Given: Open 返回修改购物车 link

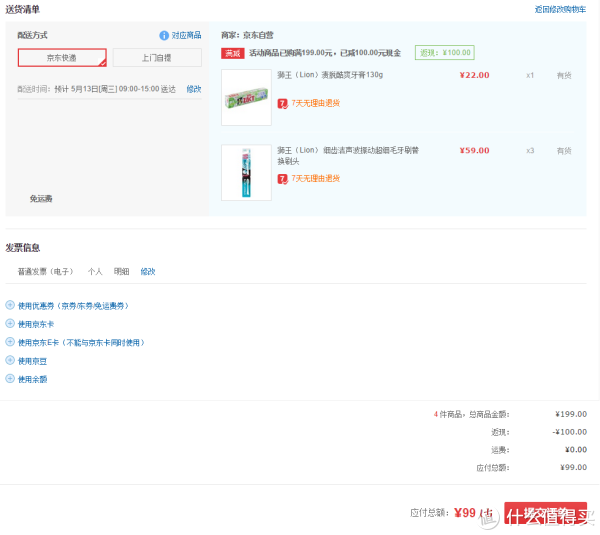Looking at the screenshot, I should tap(560, 10).
